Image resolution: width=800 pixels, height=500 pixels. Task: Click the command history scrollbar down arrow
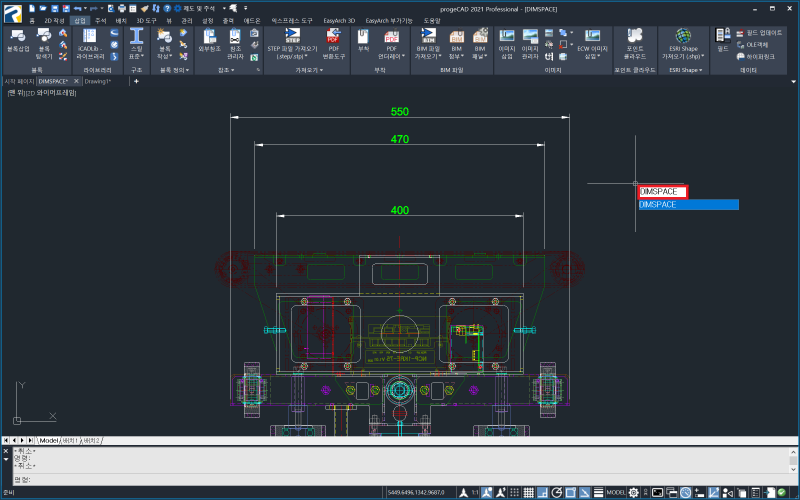click(x=793, y=469)
